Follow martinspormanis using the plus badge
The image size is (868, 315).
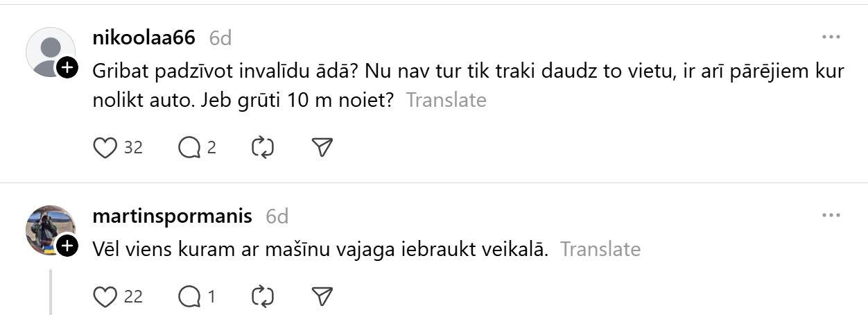(67, 246)
